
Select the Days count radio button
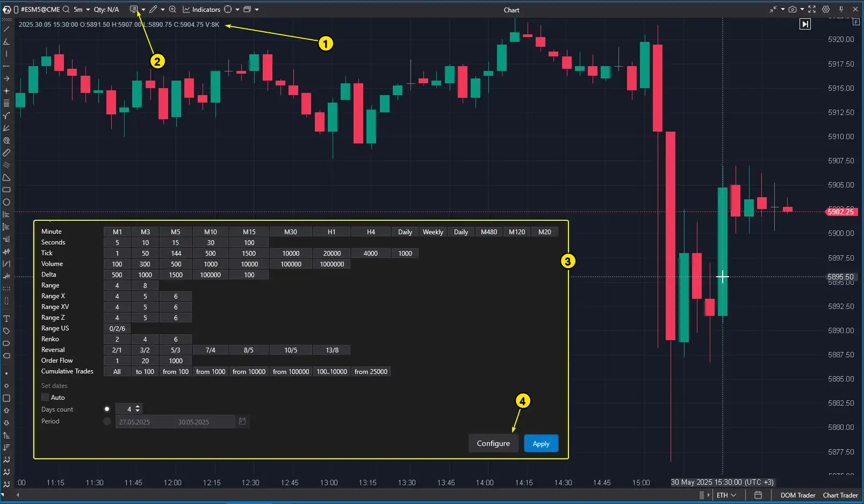coord(107,408)
